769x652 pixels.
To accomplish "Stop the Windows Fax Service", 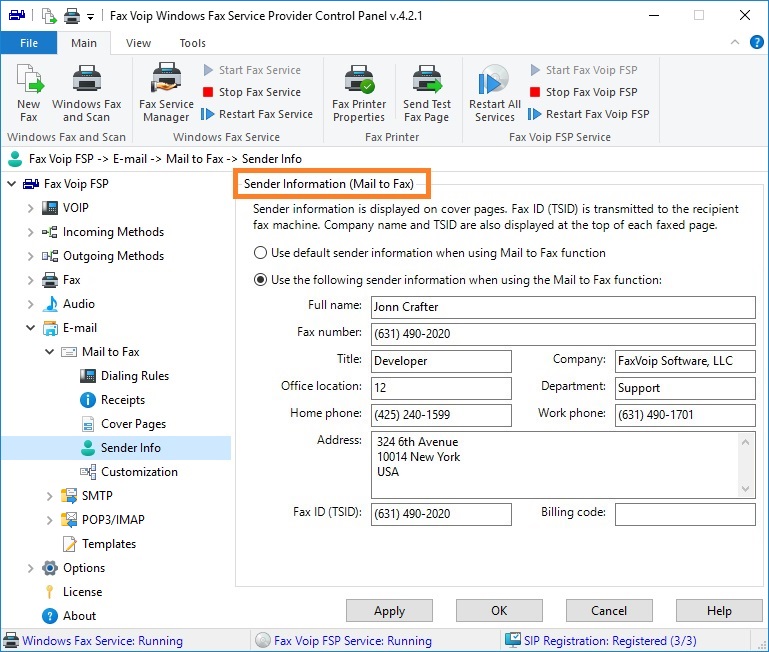I will 252,92.
